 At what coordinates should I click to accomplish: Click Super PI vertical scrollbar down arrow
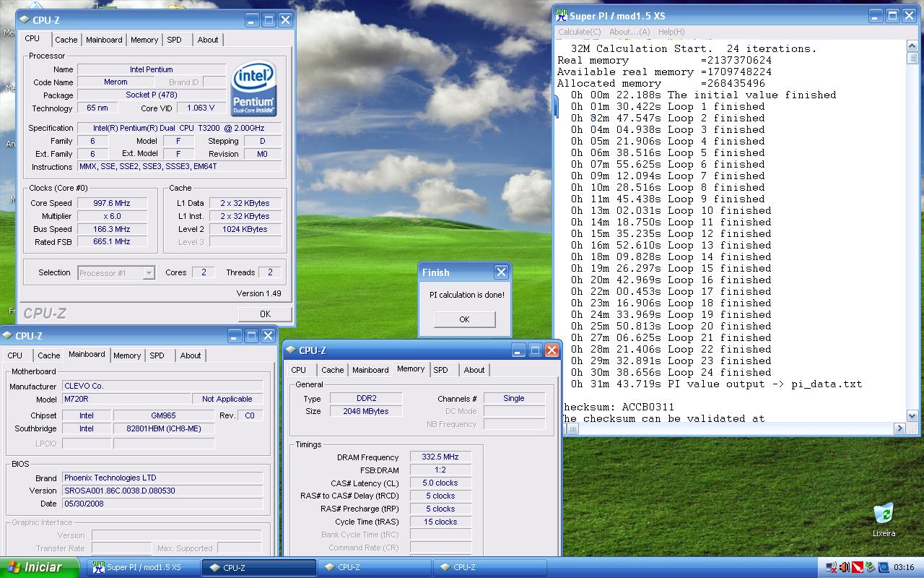(912, 416)
